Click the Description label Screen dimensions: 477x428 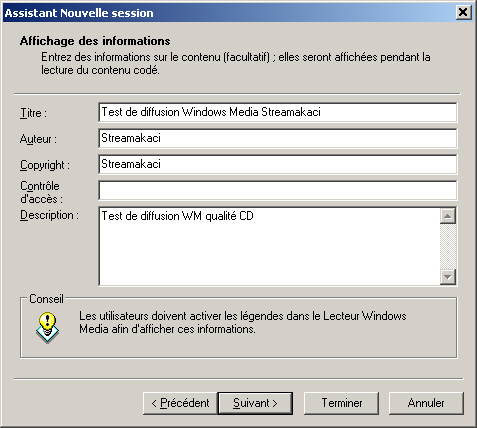tap(49, 215)
